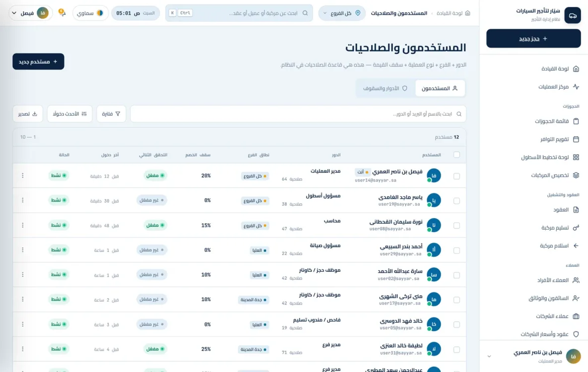Check the row for فيصل بن ناصر العمري

point(457,176)
